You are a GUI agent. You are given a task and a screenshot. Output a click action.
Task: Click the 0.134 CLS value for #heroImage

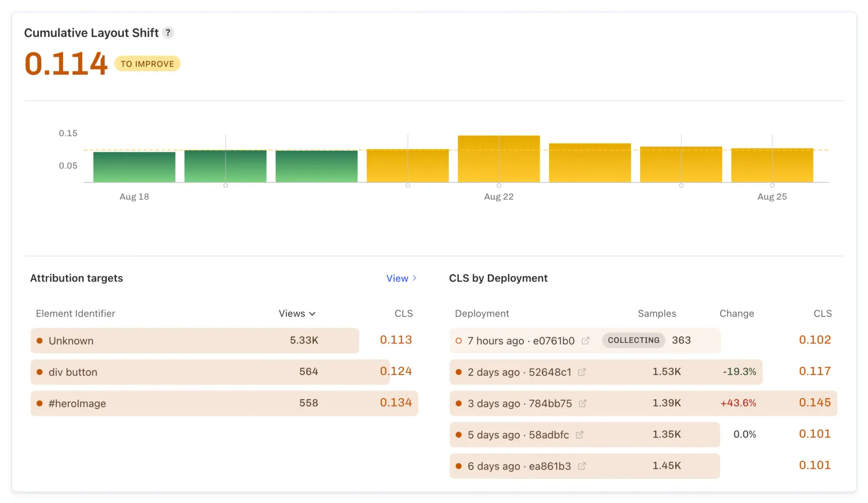(396, 403)
